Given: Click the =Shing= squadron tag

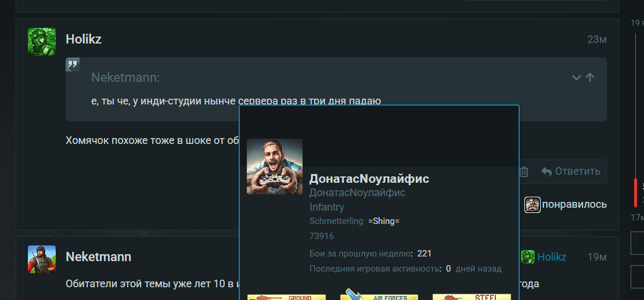Looking at the screenshot, I should [383, 221].
